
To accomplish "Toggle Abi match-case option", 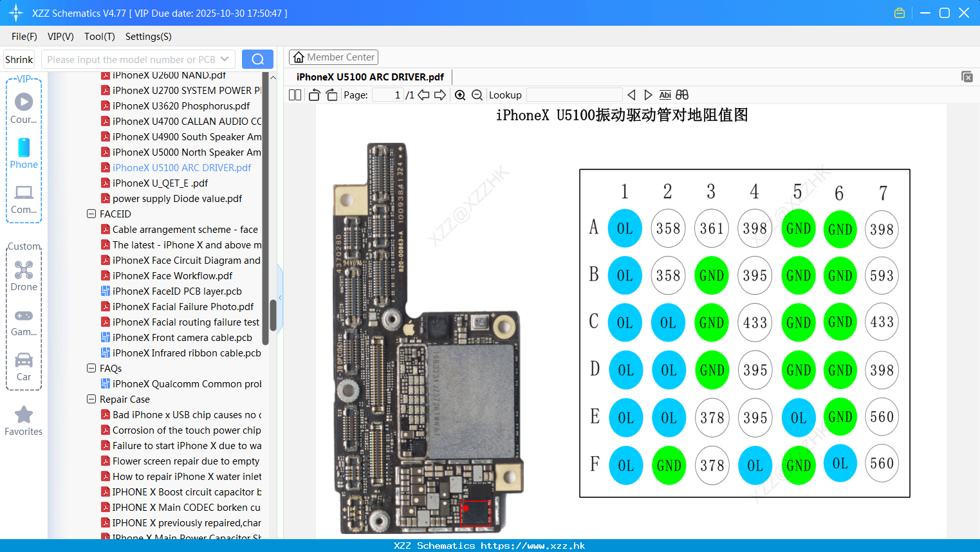I will click(x=665, y=95).
